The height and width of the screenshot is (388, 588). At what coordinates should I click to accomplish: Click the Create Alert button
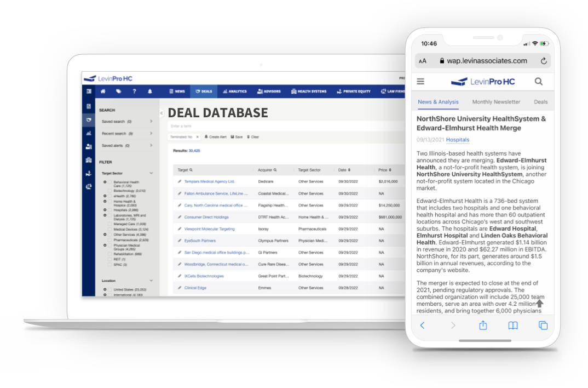pos(216,137)
